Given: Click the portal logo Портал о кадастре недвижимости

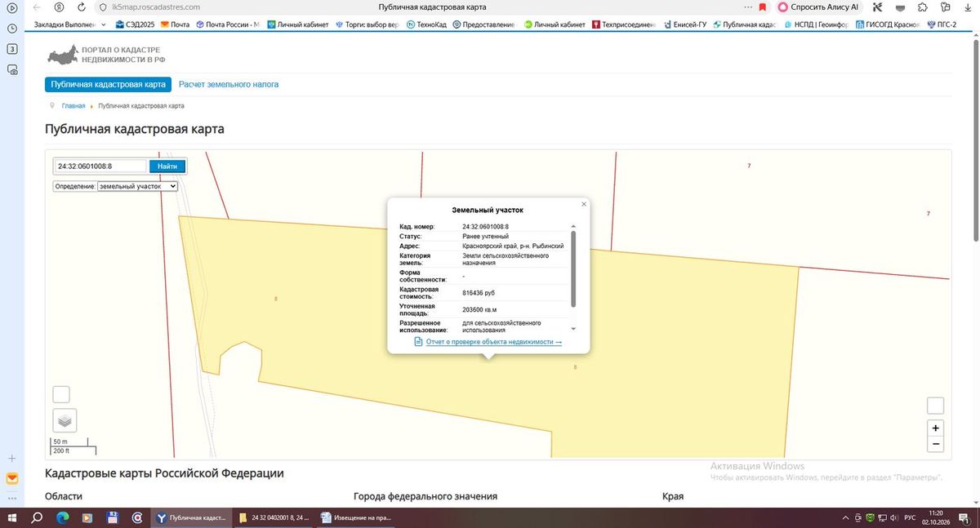Looking at the screenshot, I should 106,55.
